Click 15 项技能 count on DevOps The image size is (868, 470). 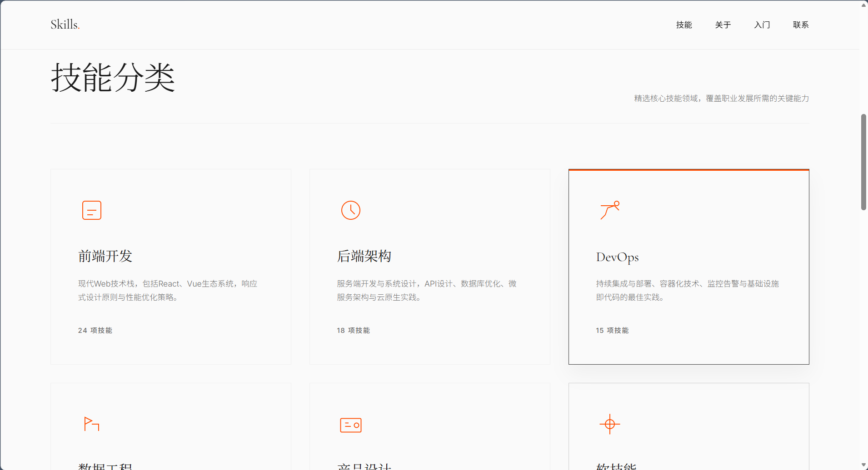[612, 331]
